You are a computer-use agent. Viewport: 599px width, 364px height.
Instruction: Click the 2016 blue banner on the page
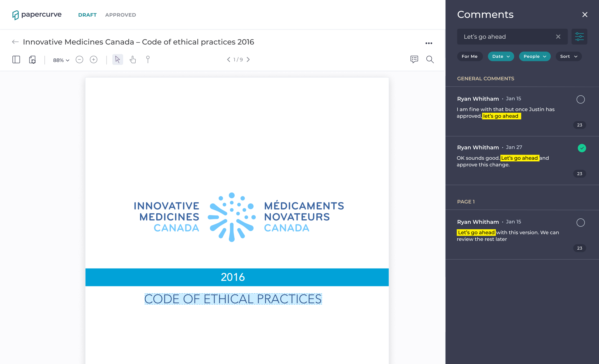pos(237,277)
